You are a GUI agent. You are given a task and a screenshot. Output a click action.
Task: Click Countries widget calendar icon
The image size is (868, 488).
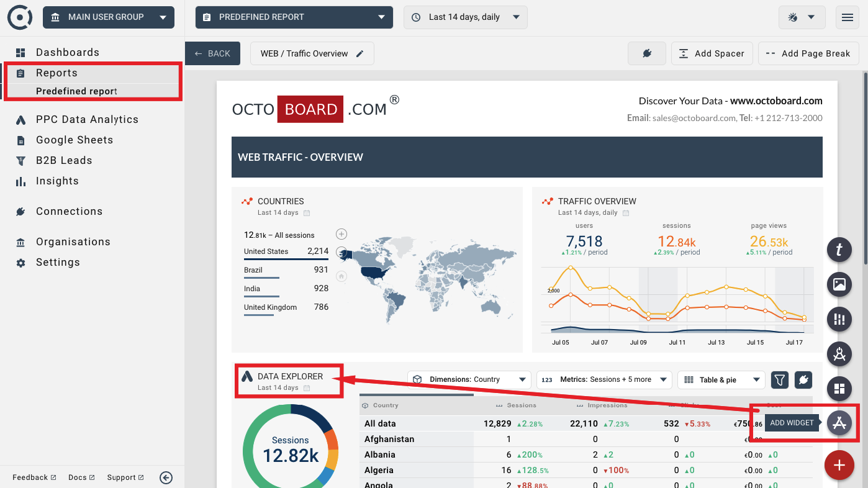pos(307,213)
